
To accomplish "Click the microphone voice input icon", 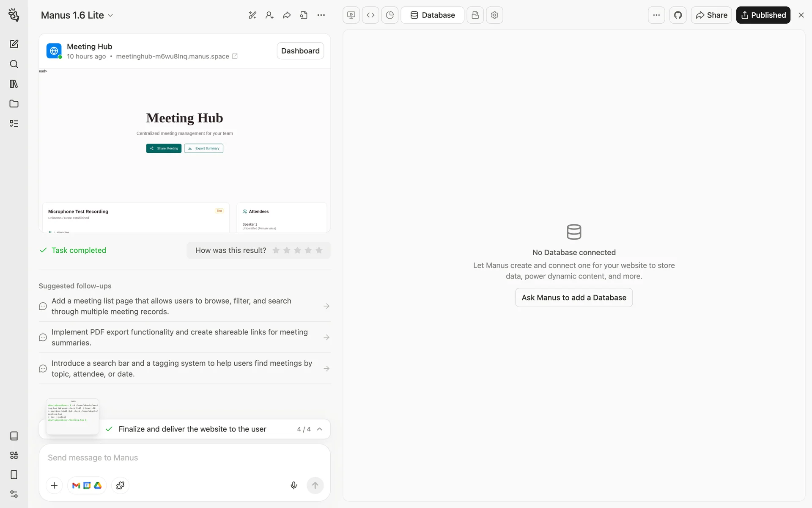I will coord(294,485).
